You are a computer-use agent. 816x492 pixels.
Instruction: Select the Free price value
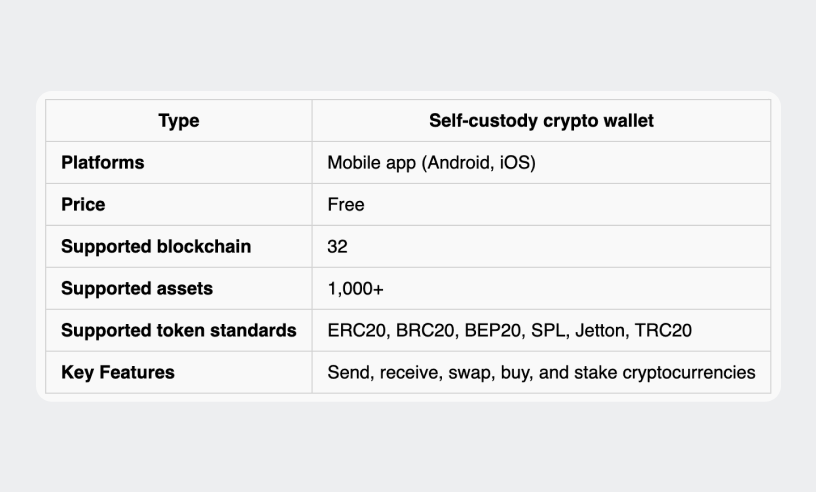[346, 205]
